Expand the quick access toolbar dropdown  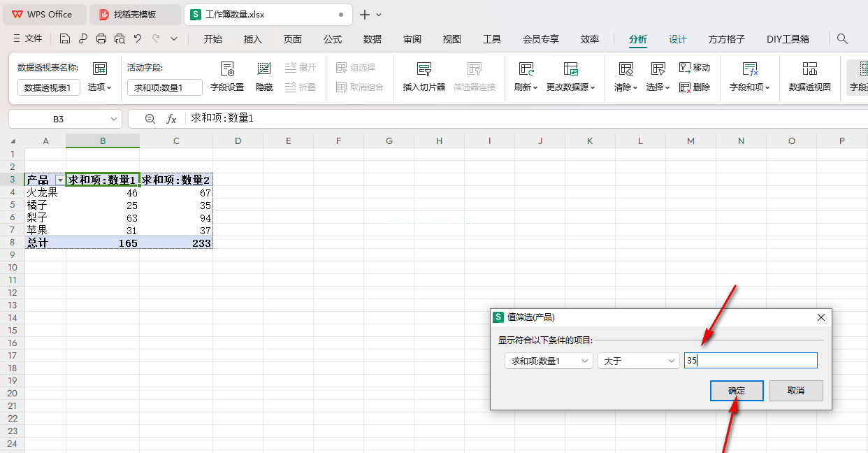pyautogui.click(x=174, y=39)
